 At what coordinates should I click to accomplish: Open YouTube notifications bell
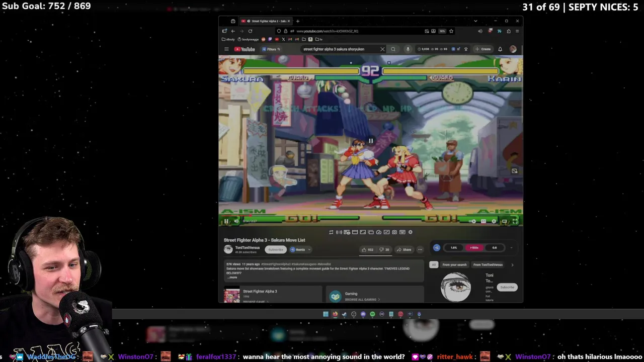[x=500, y=49]
